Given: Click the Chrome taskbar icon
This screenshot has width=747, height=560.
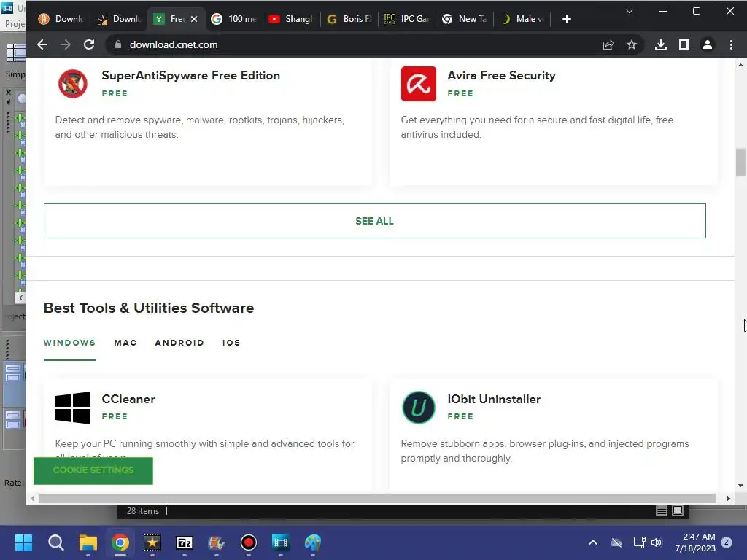Looking at the screenshot, I should [x=120, y=542].
